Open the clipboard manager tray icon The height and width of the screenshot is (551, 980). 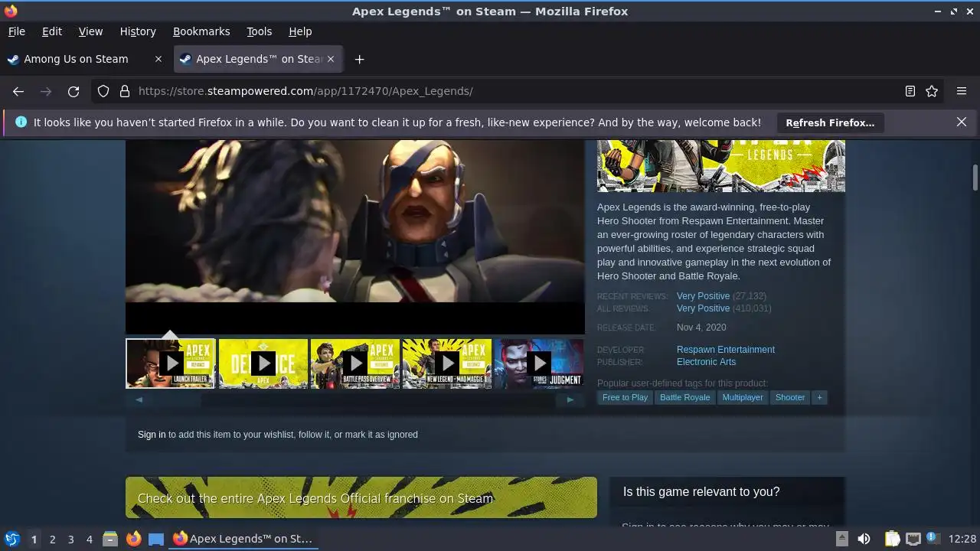click(x=892, y=539)
